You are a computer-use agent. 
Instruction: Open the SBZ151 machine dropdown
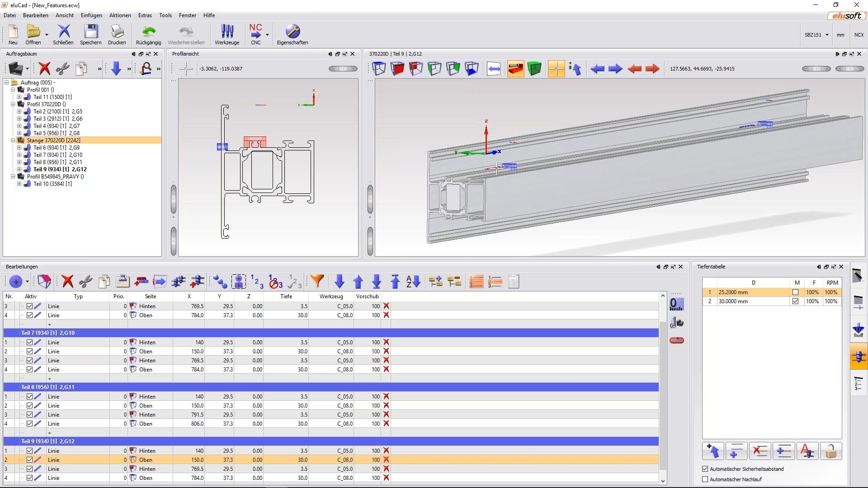pos(828,34)
